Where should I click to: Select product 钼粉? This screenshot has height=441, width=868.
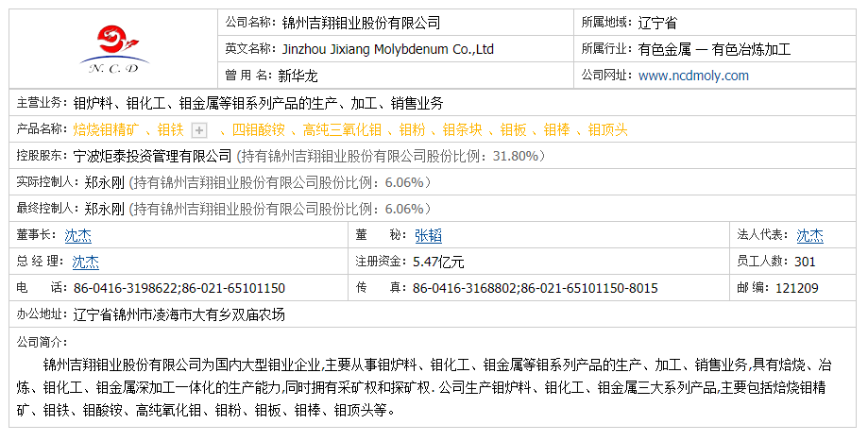(x=412, y=130)
